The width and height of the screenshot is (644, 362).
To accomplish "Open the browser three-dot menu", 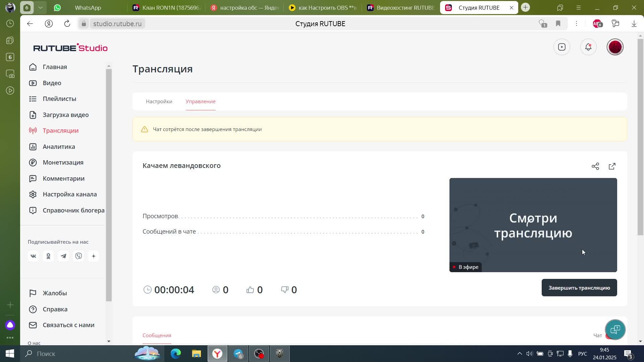I will pos(577,24).
